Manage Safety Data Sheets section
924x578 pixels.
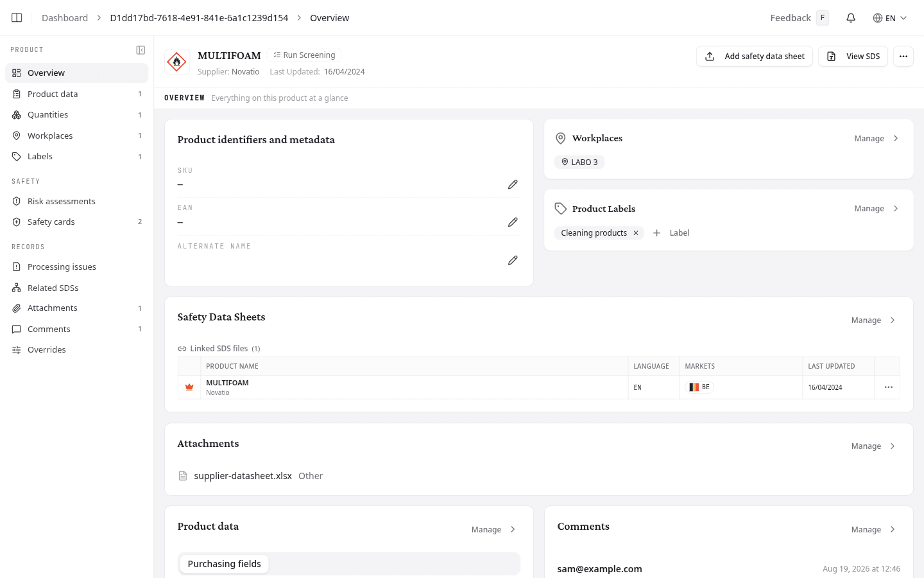click(x=873, y=320)
